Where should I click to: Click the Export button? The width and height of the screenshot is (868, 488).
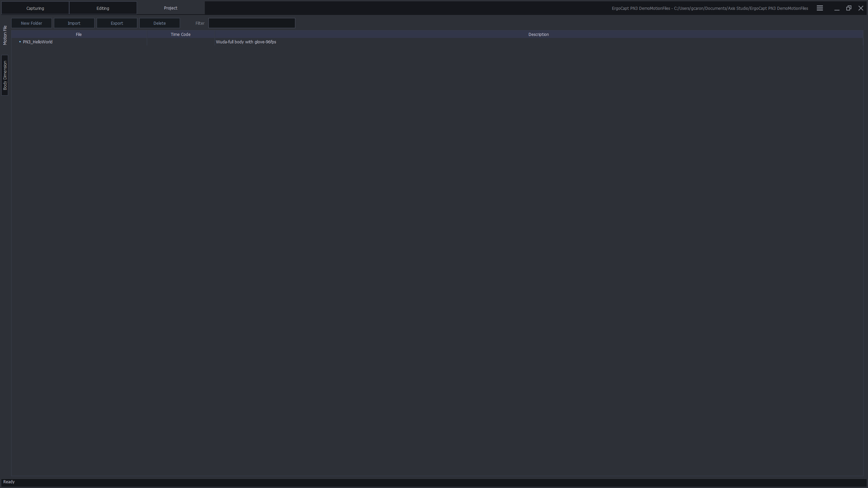coord(117,23)
